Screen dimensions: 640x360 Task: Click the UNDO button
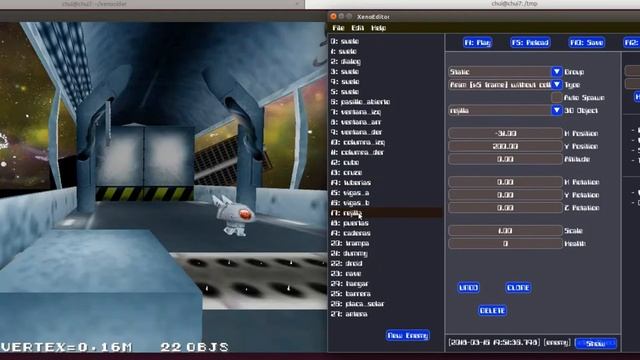point(468,288)
